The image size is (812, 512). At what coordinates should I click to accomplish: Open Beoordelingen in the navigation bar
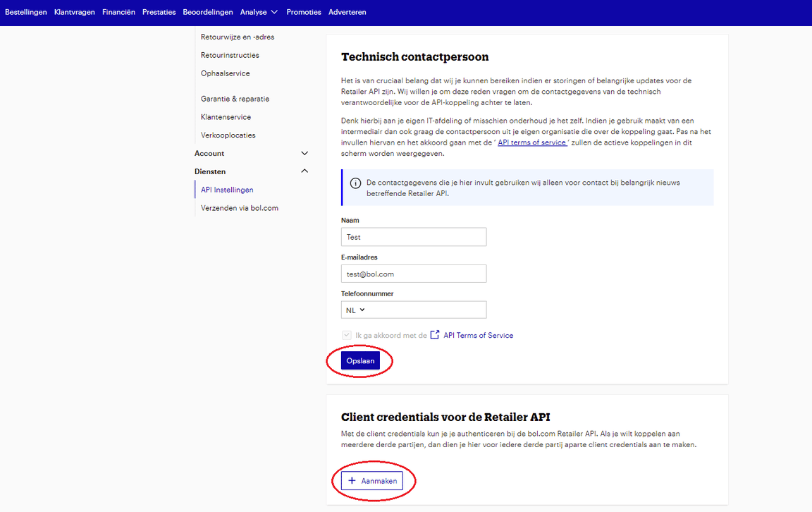(x=208, y=12)
